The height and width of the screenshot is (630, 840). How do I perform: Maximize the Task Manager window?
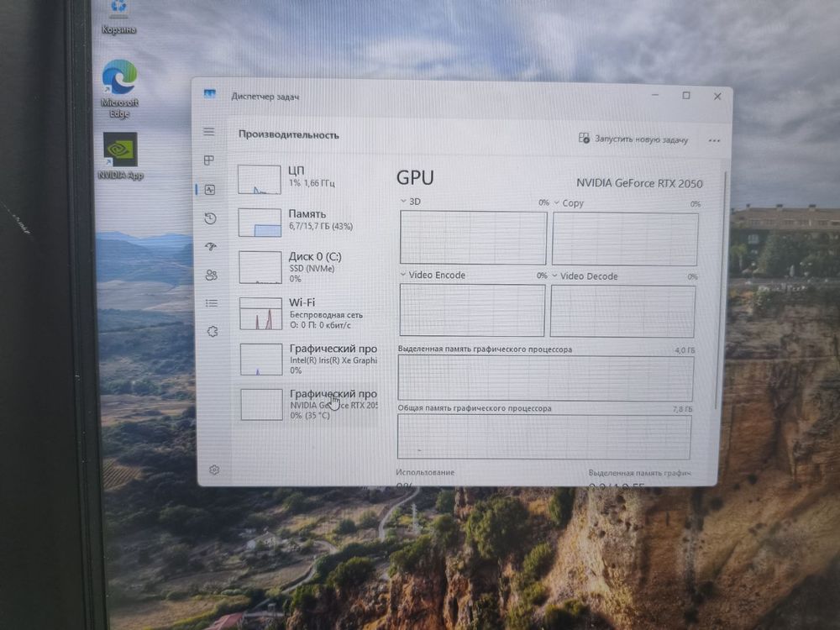pos(686,96)
